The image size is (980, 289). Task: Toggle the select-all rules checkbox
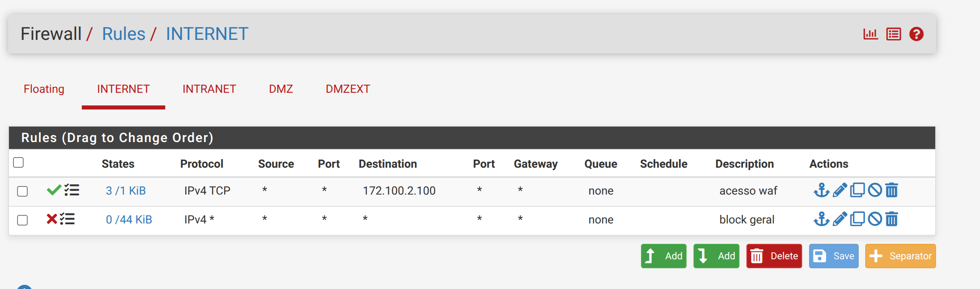pyautogui.click(x=18, y=162)
